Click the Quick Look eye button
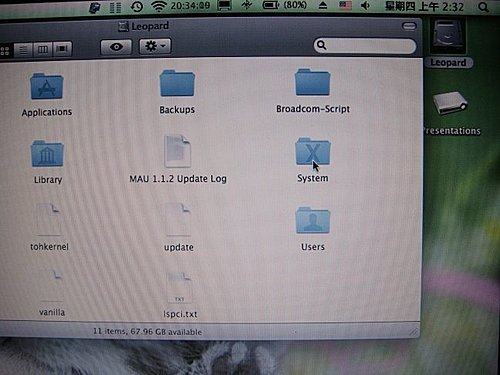 (116, 47)
